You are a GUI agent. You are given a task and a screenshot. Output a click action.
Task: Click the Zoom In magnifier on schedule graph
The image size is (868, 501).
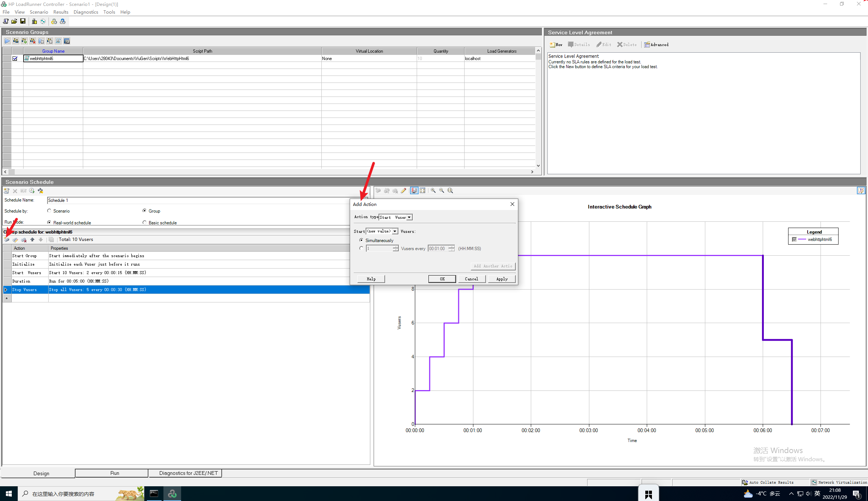(x=433, y=190)
